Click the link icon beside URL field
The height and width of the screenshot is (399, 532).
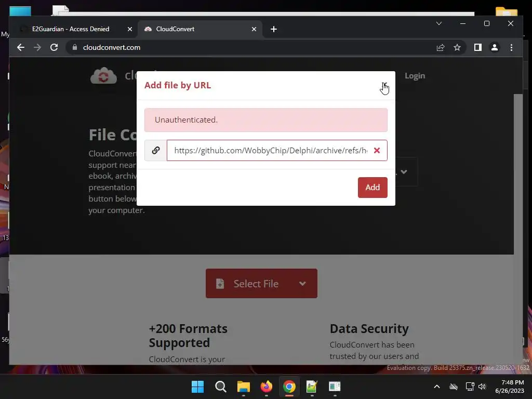click(156, 150)
